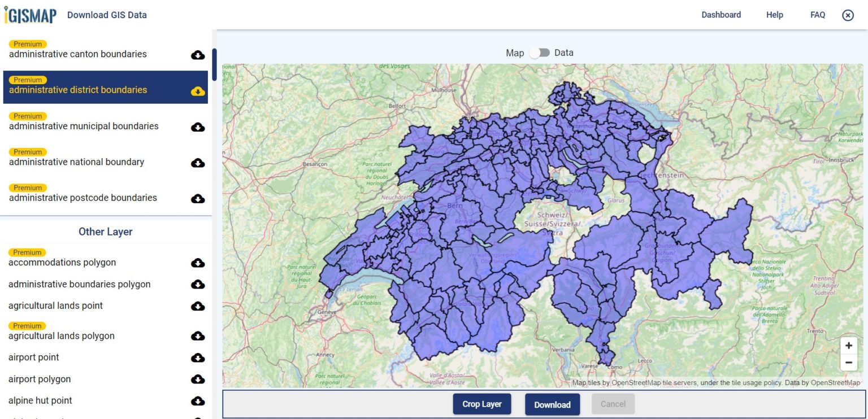The width and height of the screenshot is (868, 419).
Task: Click the layer list vertical scrollbar
Action: coord(214,65)
